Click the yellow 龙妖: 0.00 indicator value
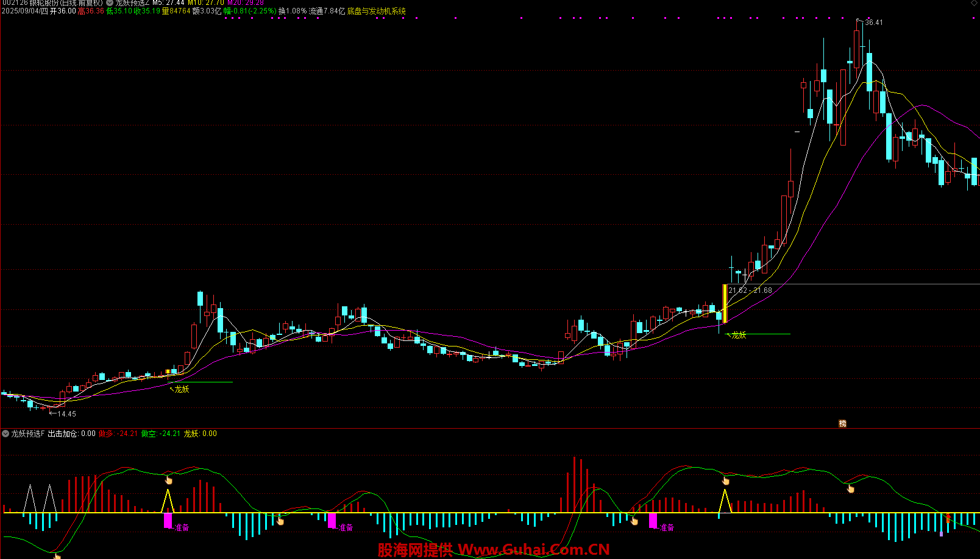 (x=200, y=434)
